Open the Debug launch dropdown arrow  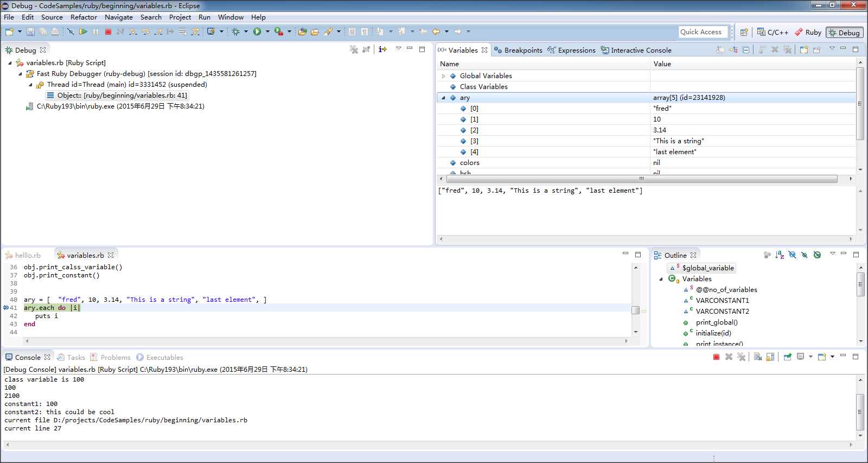(x=246, y=31)
